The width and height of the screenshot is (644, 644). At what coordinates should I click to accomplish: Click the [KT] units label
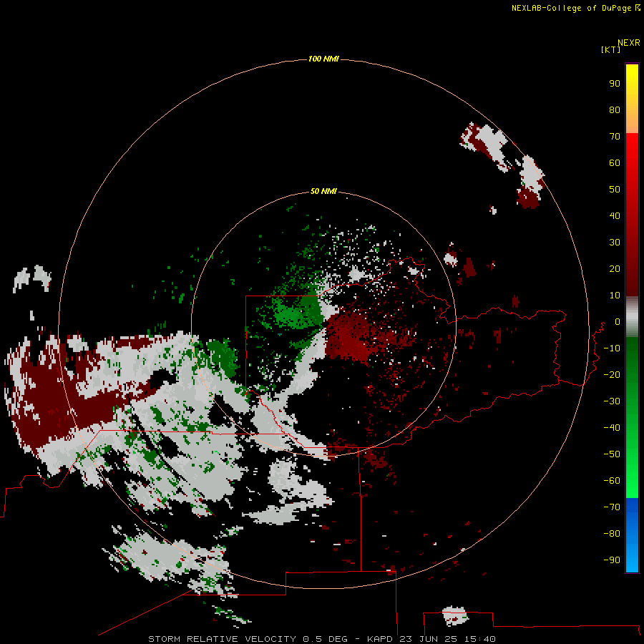(x=610, y=49)
